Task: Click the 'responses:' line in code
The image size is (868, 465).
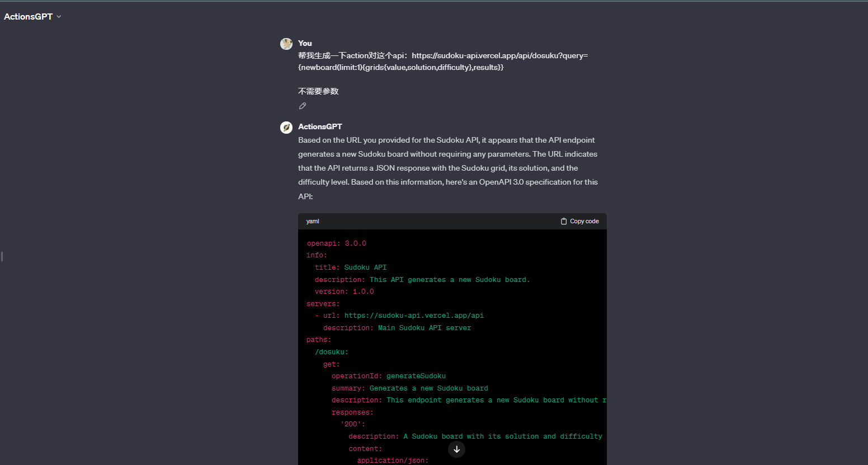Action: click(352, 412)
